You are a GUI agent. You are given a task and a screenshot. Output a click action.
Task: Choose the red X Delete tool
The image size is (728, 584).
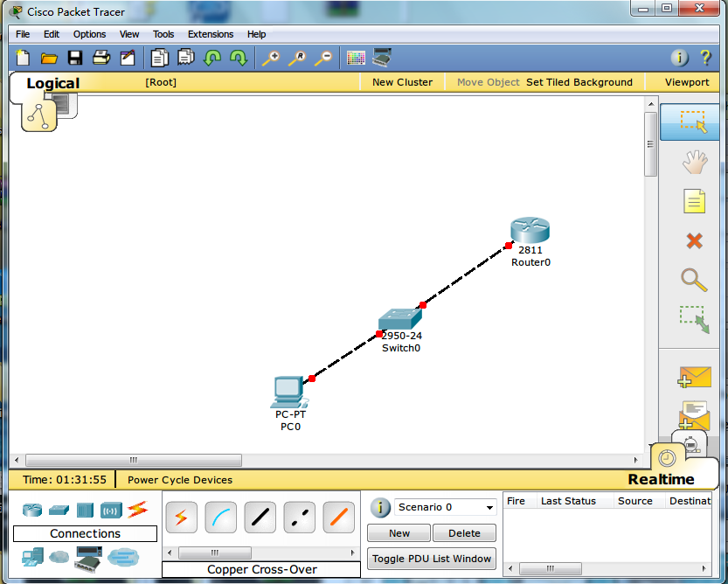(695, 240)
